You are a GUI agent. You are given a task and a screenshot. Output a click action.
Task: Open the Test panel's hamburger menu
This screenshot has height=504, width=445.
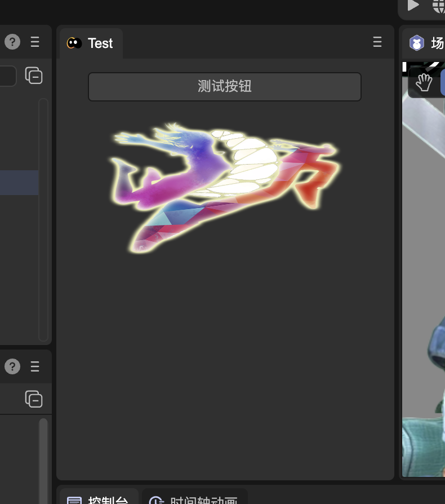(x=377, y=42)
